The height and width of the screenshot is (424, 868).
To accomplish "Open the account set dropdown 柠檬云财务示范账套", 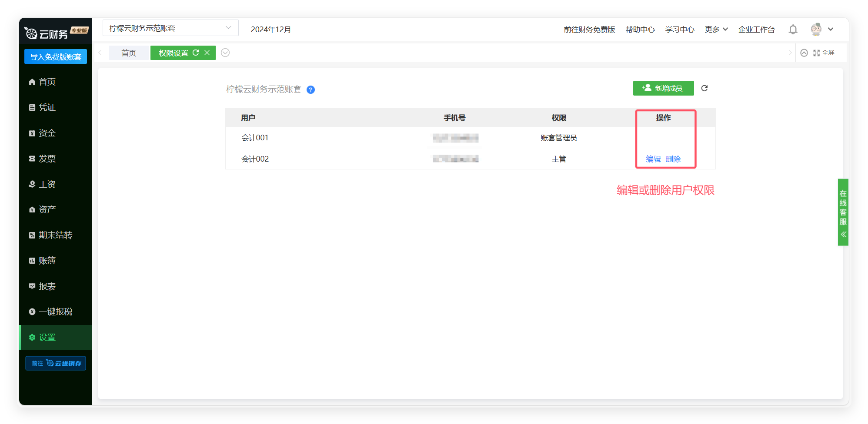I will coord(170,28).
